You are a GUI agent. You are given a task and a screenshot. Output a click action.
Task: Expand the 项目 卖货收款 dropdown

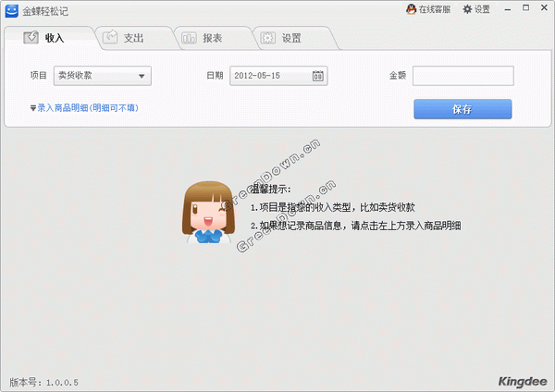[x=142, y=76]
